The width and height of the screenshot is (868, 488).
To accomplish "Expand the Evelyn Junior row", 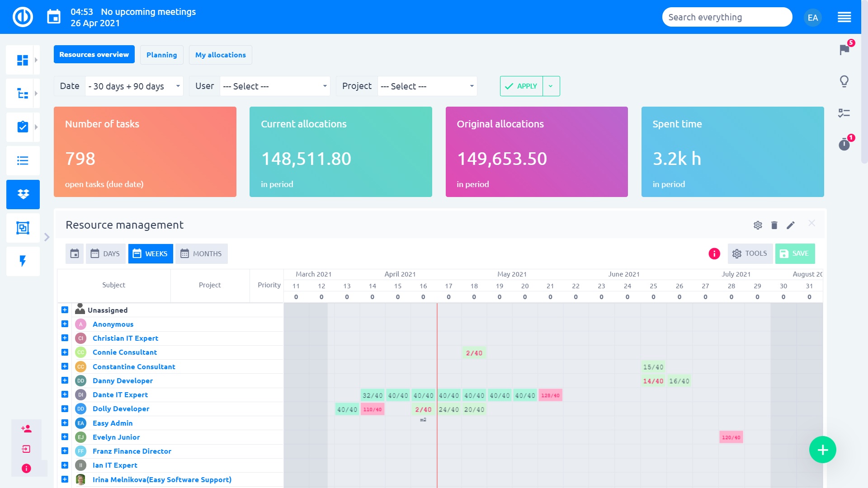I will 65,437.
